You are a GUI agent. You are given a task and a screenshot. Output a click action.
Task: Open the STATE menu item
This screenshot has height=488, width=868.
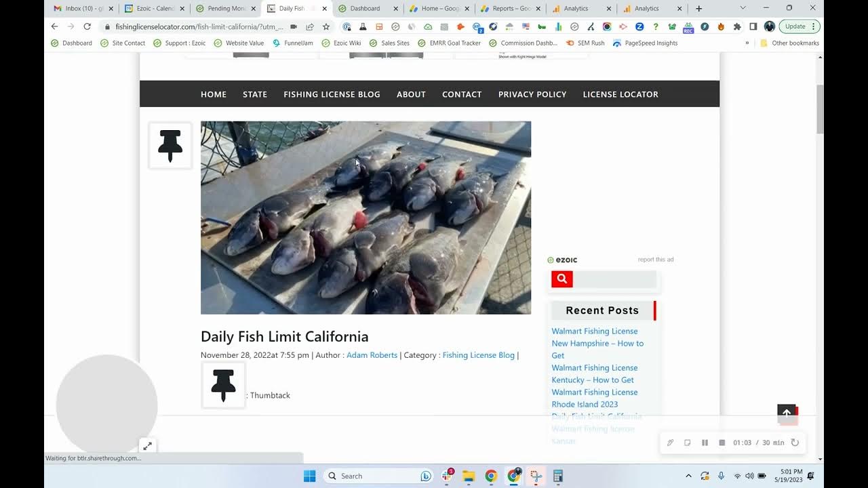tap(255, 94)
